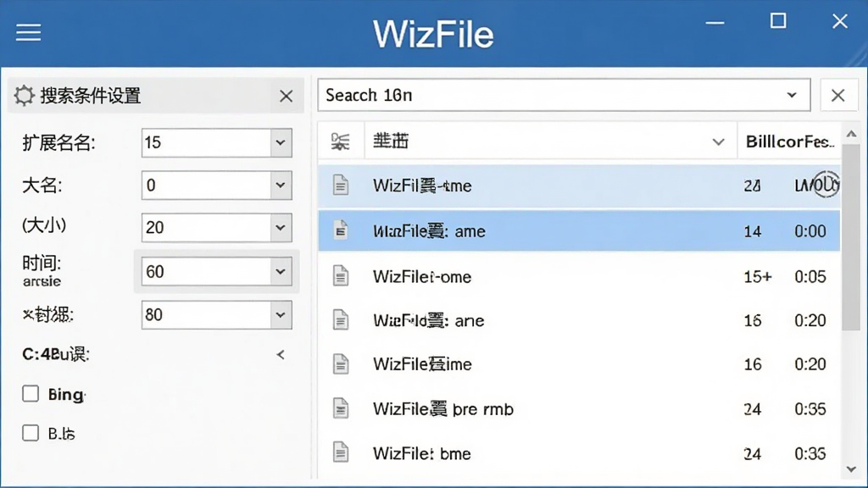This screenshot has height=488, width=868.
Task: Select the file name ending in bre rmb
Action: tap(443, 409)
